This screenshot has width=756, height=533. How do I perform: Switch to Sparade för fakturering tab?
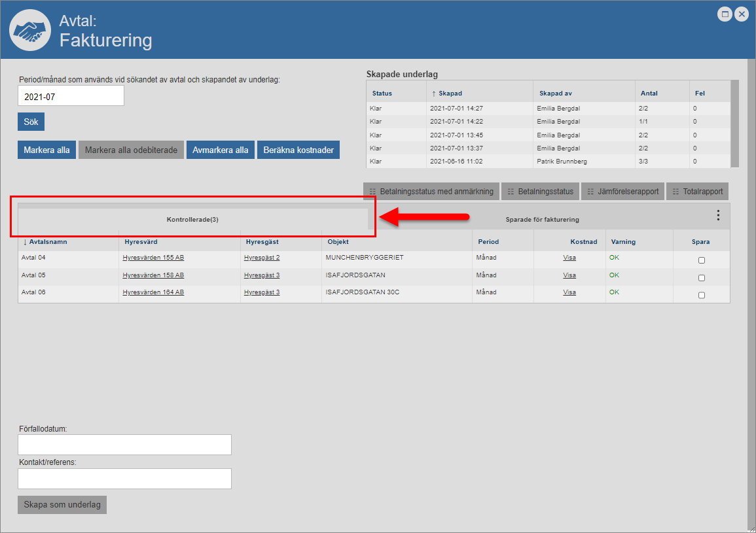[x=542, y=220]
